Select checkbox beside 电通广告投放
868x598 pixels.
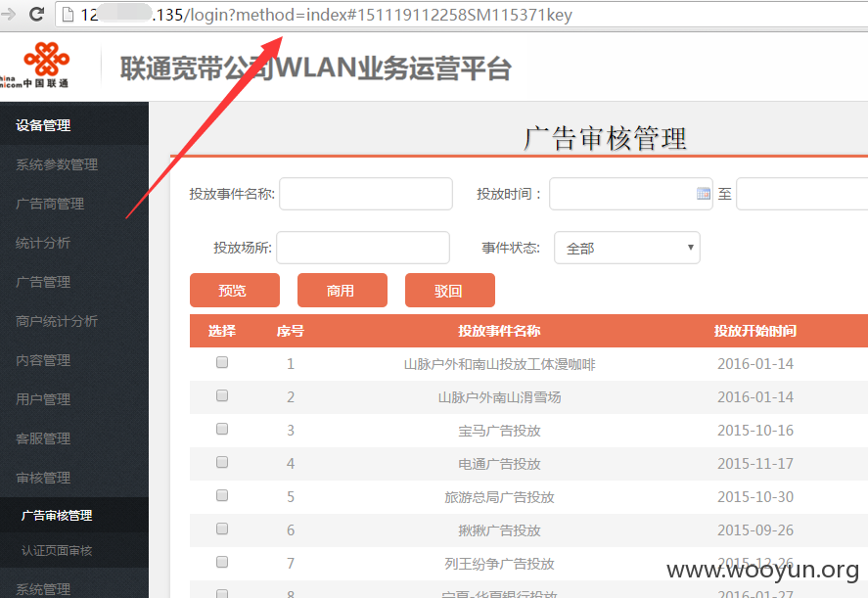pos(222,462)
